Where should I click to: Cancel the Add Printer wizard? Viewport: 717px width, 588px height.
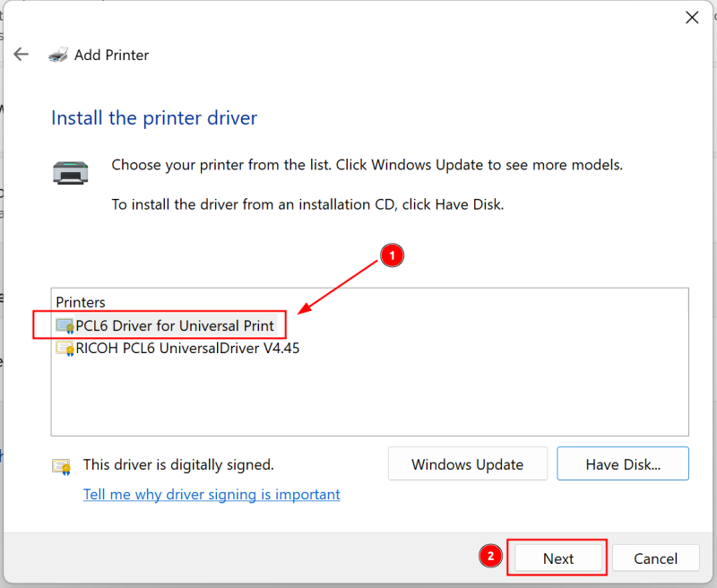pyautogui.click(x=655, y=558)
